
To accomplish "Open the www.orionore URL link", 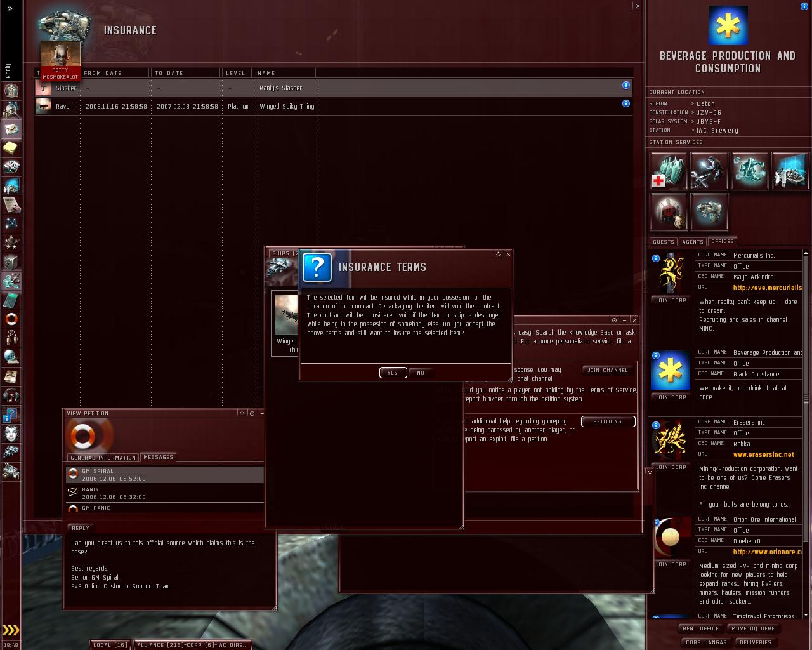I will (768, 552).
